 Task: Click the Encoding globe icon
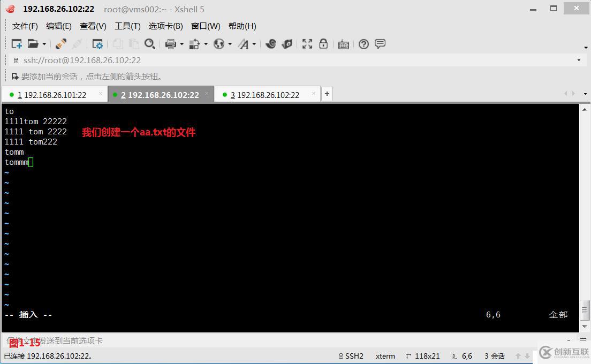pos(218,44)
